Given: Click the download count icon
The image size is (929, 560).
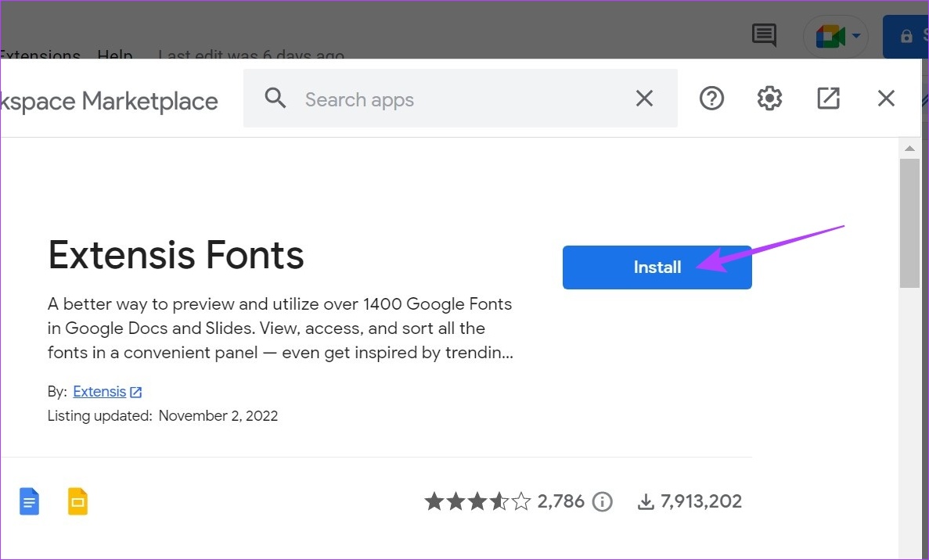Looking at the screenshot, I should tap(645, 502).
